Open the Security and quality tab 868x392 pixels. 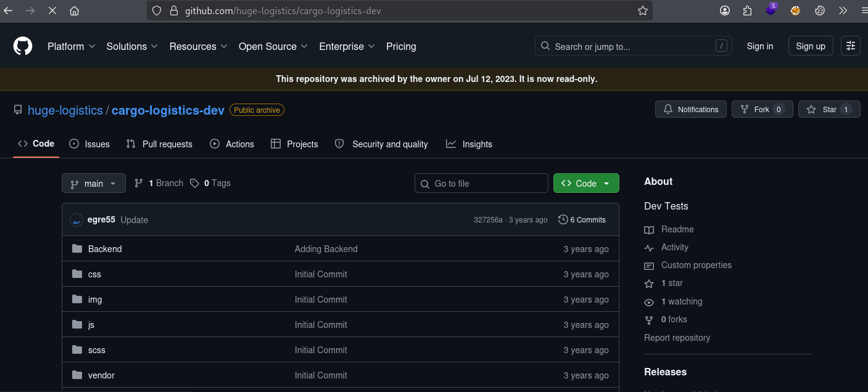coord(381,144)
